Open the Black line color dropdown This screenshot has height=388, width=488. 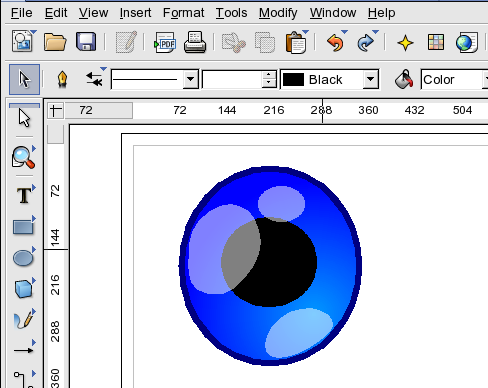pyautogui.click(x=370, y=79)
